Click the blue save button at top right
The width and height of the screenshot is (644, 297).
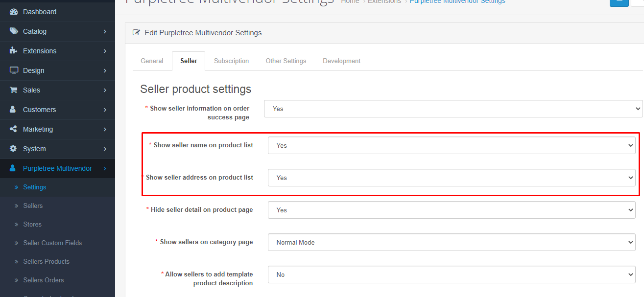point(619,2)
